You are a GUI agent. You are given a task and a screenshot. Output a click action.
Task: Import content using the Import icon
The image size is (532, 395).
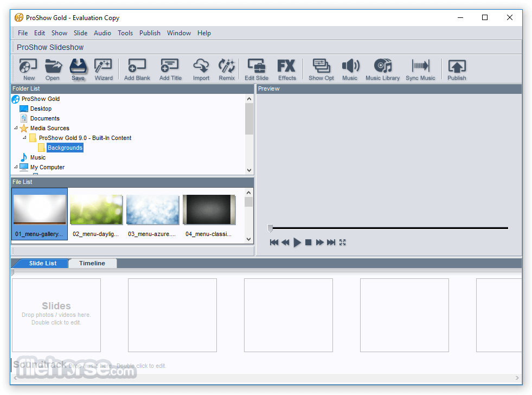pyautogui.click(x=201, y=69)
